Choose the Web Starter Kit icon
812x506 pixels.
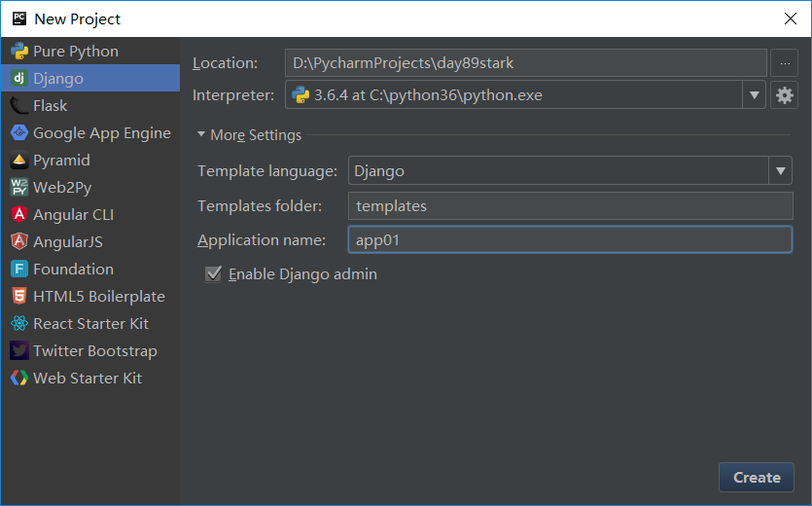coord(19,378)
